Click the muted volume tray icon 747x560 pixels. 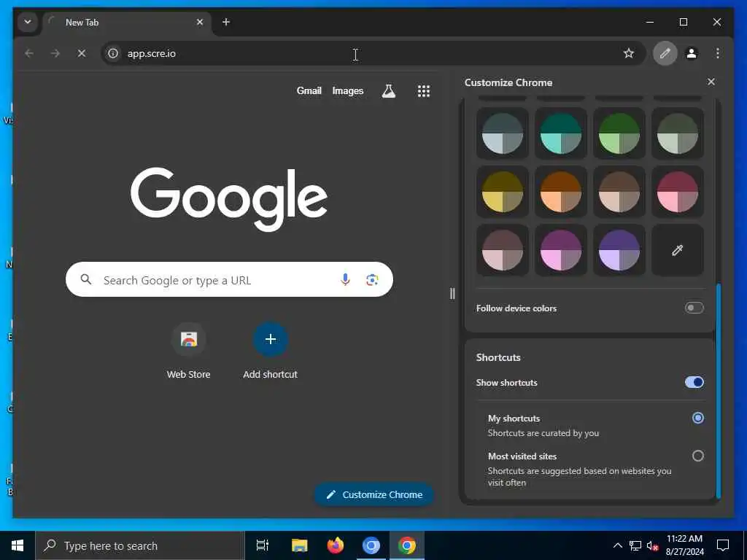coord(653,545)
